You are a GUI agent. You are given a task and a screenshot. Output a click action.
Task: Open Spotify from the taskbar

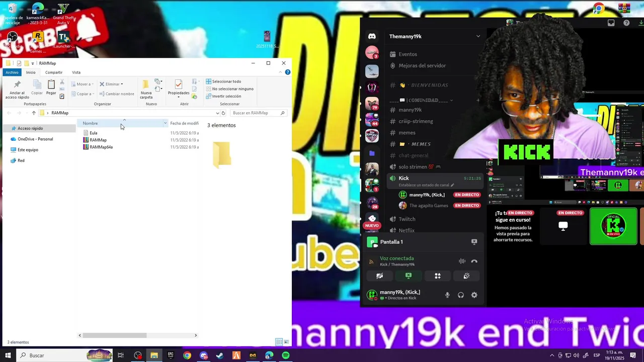(x=286, y=355)
